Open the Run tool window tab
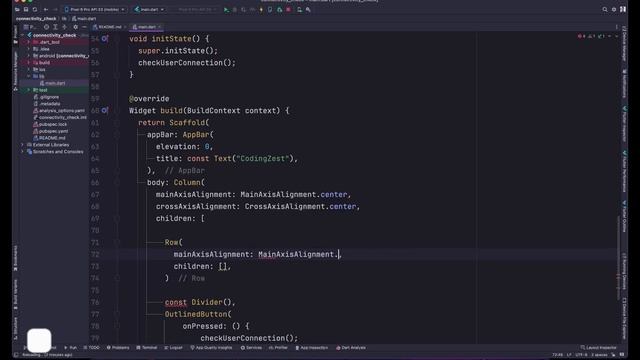Image resolution: width=640 pixels, height=360 pixels. [x=70, y=348]
